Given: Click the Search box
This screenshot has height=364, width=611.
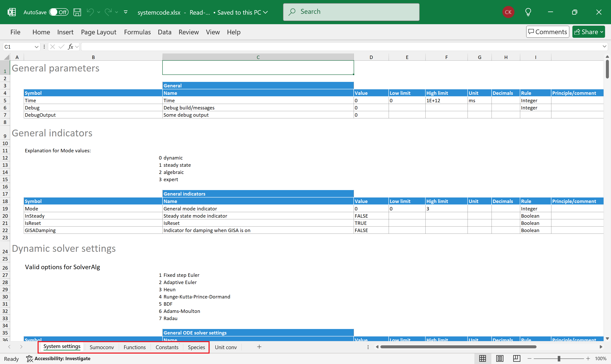Looking at the screenshot, I should (351, 12).
